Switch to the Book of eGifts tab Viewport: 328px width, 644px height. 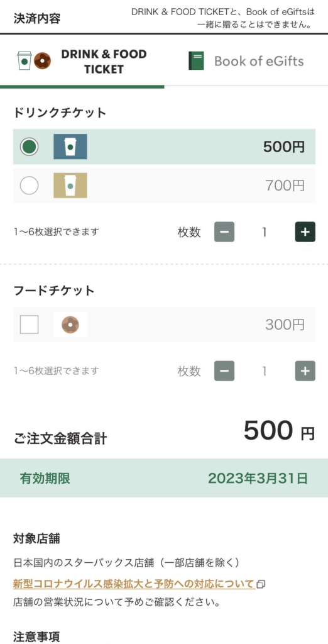pos(246,61)
